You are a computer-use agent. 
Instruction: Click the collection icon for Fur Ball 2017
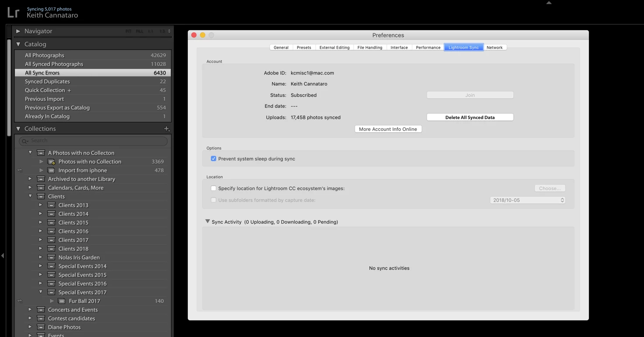click(x=62, y=301)
